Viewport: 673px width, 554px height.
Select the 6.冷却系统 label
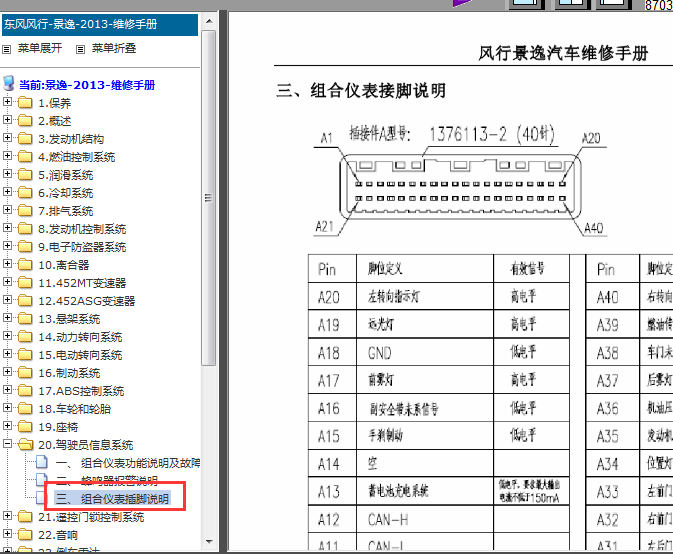point(66,193)
